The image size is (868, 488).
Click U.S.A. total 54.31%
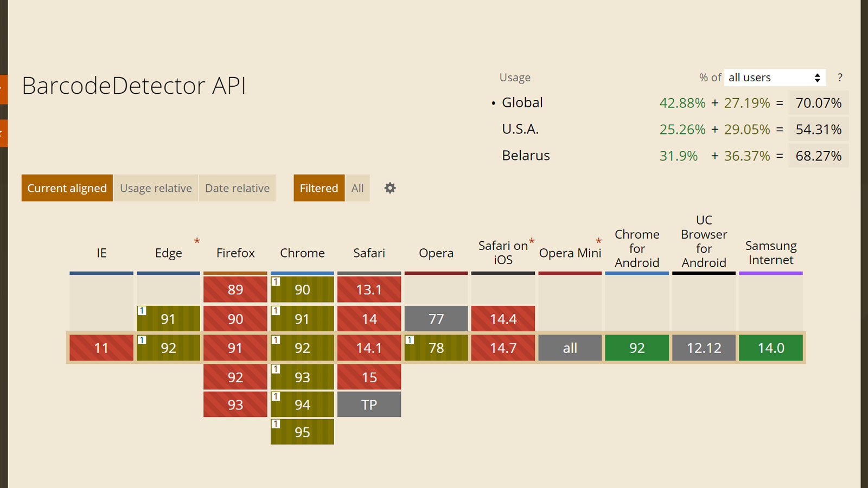819,130
